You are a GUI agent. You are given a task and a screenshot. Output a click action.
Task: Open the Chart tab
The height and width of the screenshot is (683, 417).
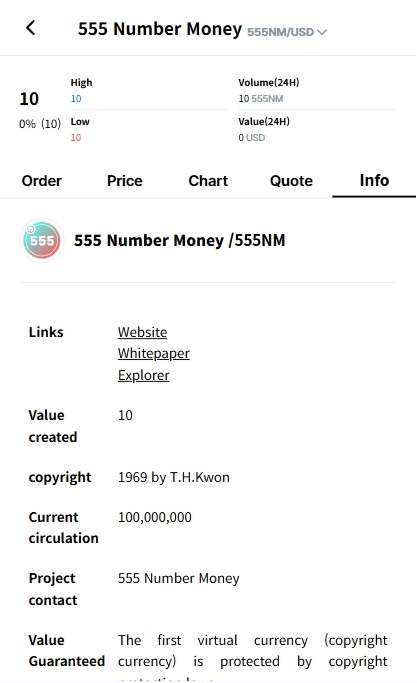208,180
